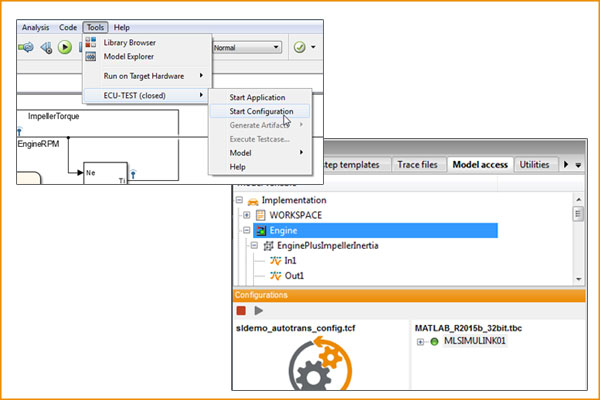
Task: Select the In1 signal item
Action: [x=290, y=261]
